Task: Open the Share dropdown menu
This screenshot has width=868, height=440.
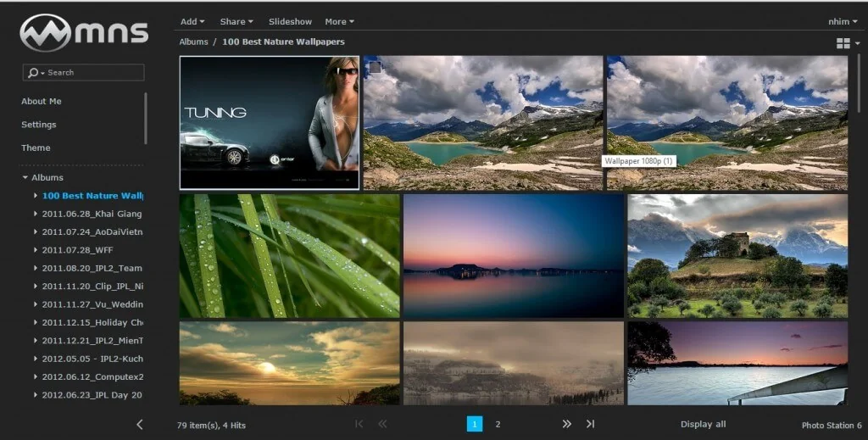Action: pos(236,21)
